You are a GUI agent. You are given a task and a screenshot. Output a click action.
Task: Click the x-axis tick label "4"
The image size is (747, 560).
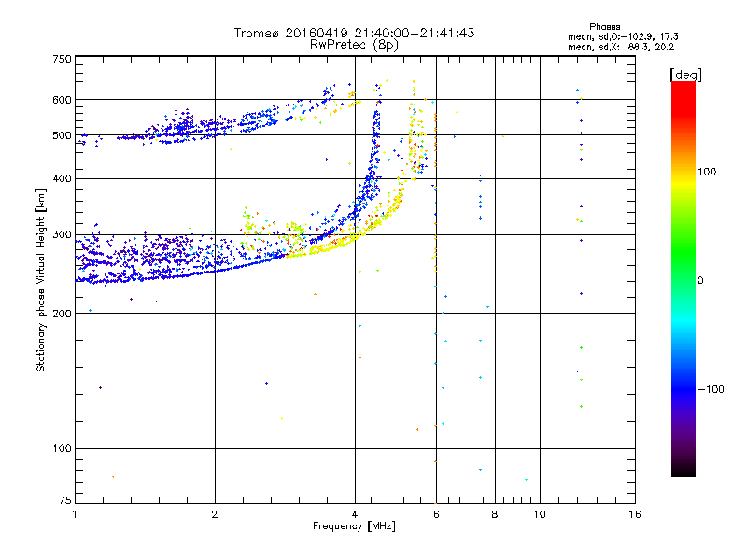point(355,514)
